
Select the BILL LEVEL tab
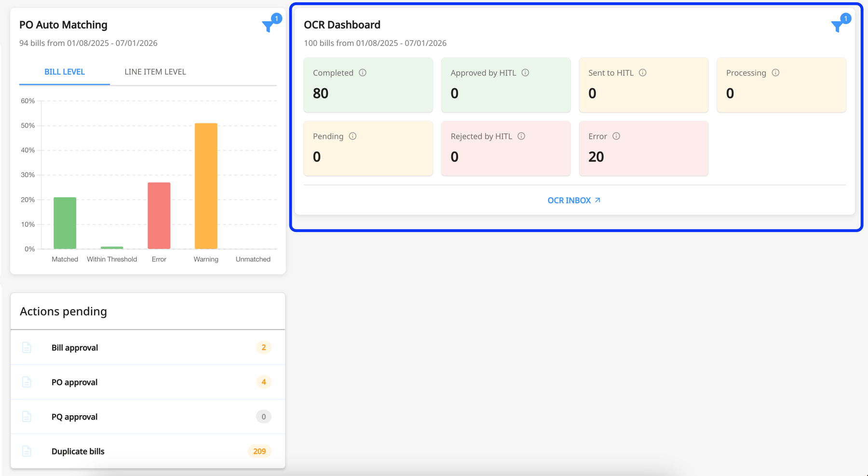pyautogui.click(x=64, y=71)
